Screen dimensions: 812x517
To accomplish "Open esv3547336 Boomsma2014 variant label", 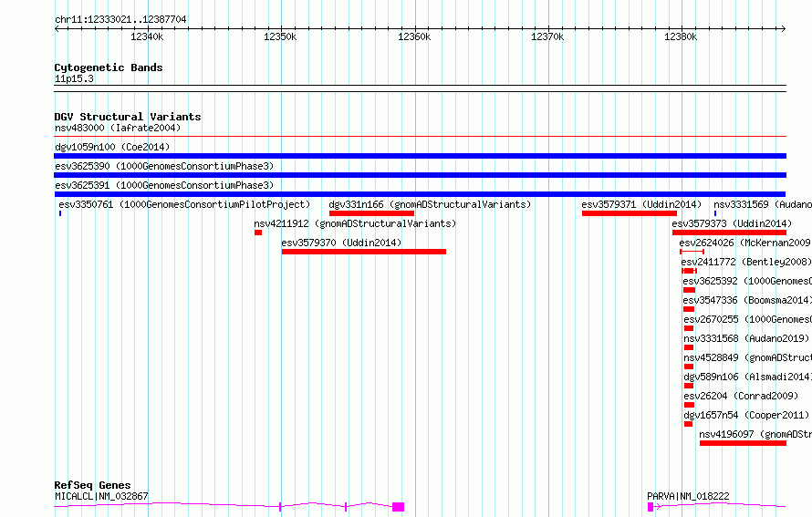I will [x=747, y=300].
